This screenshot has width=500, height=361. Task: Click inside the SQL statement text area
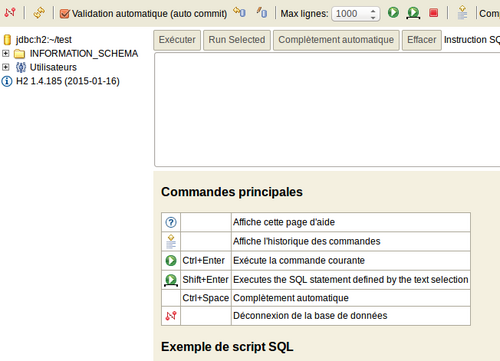(x=327, y=109)
